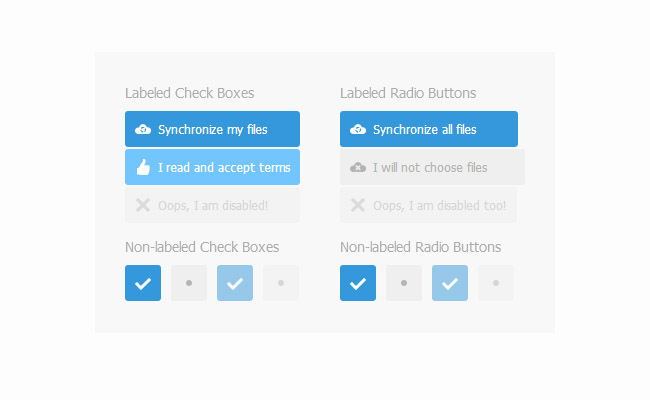Choose the I will not choose files label
This screenshot has height=400, width=650.
coord(430,167)
